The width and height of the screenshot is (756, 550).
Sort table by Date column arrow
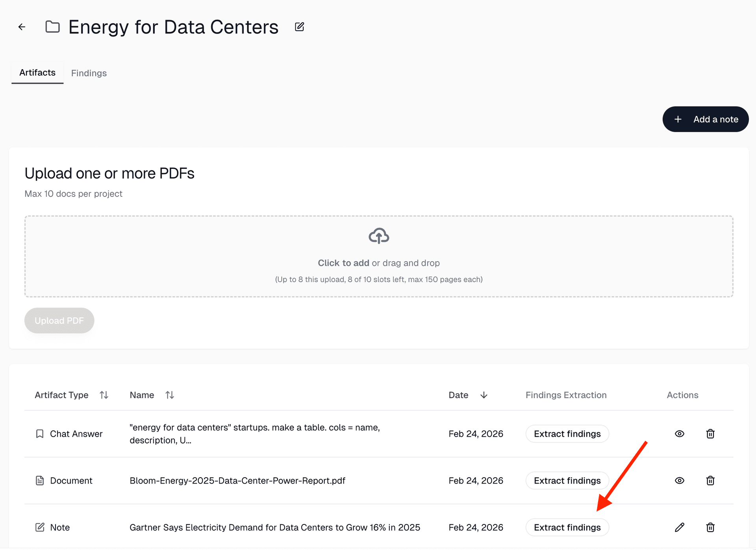tap(484, 395)
